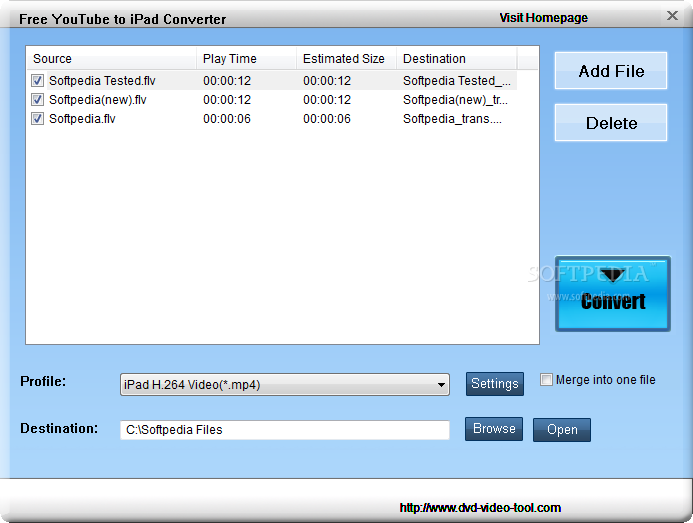Select the Softpedia Tested.flv row
Screen dimensions: 693x523
pyautogui.click(x=272, y=80)
